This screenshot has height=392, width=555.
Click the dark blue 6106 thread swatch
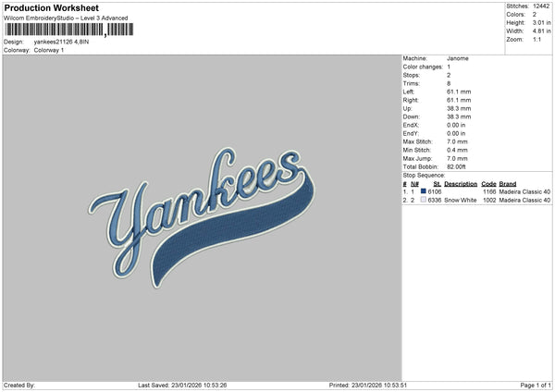424,191
